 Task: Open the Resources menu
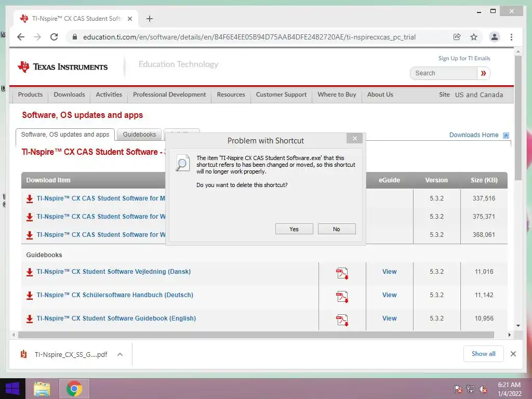231,95
